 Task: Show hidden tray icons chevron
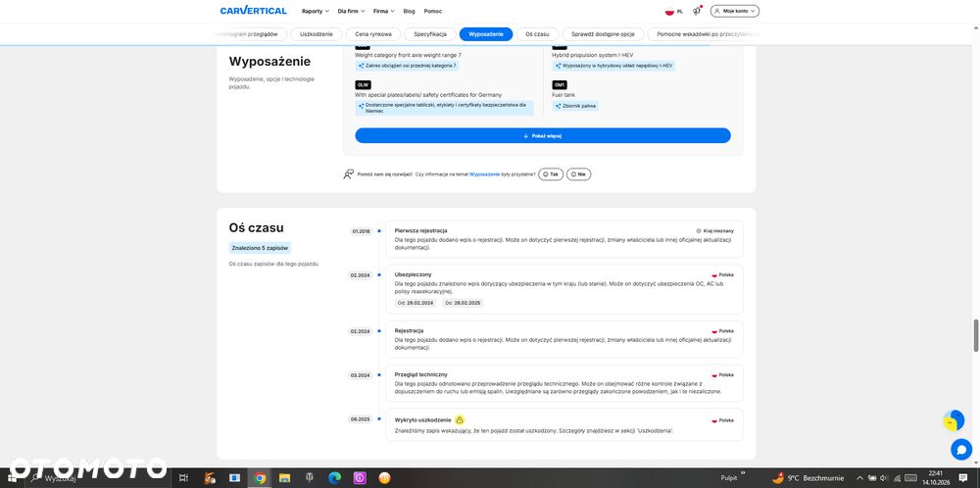[859, 478]
